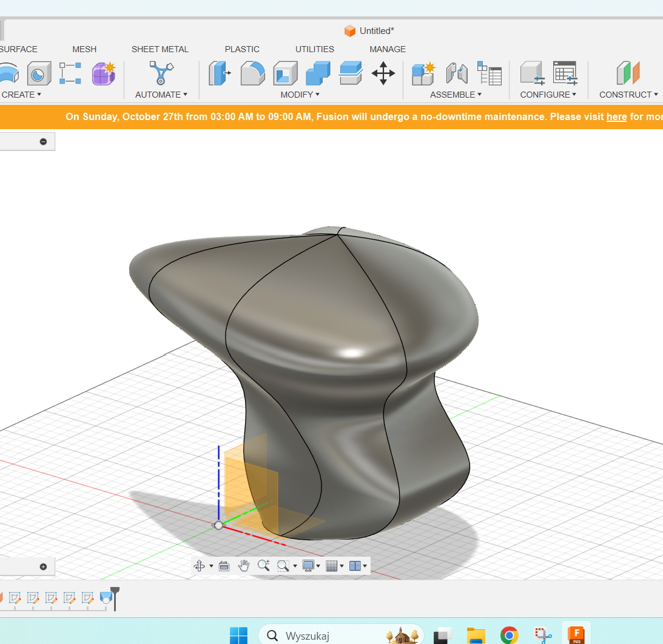
Task: Open Task View from taskbar
Action: tap(442, 635)
